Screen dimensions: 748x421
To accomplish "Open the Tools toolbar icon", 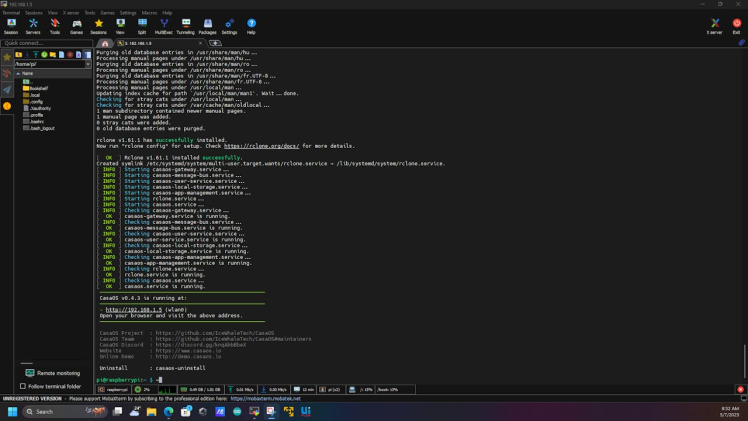I will [55, 25].
